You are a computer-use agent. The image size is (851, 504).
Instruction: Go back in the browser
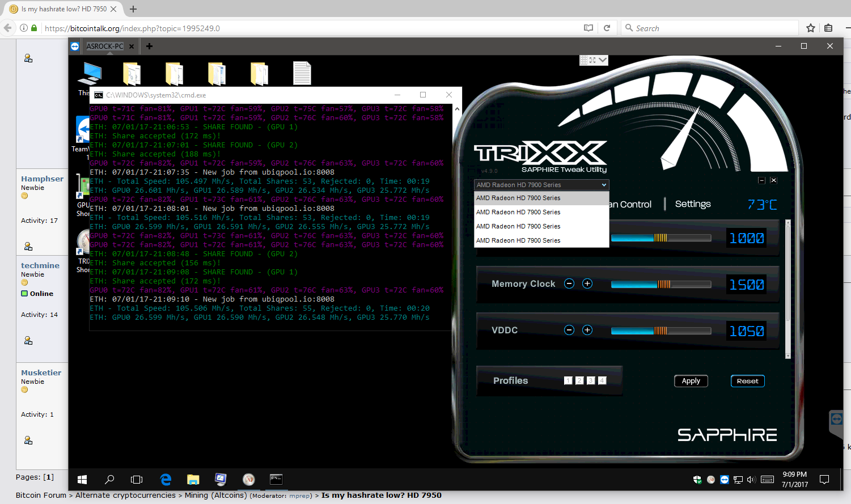tap(7, 28)
